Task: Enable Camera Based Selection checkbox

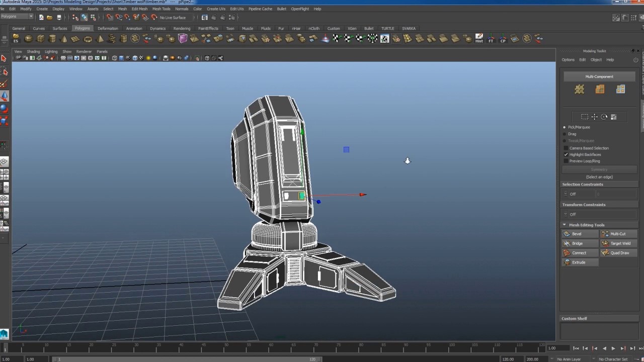Action: click(x=566, y=148)
